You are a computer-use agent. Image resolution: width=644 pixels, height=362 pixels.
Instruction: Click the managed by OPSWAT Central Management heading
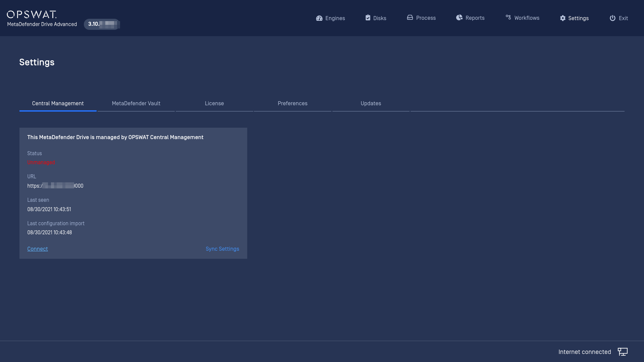(115, 137)
